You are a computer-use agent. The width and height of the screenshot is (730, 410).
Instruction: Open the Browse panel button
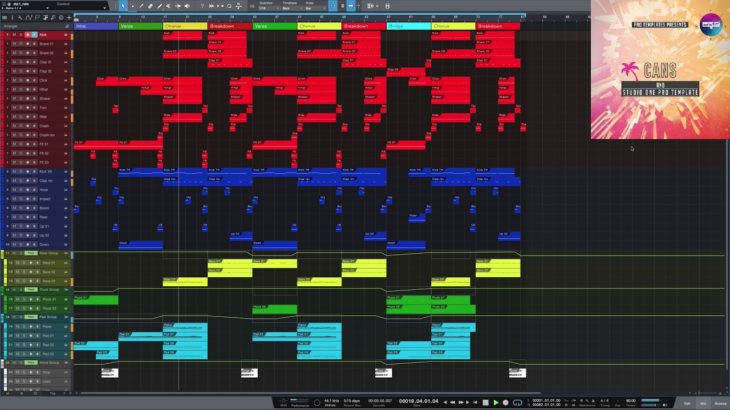click(720, 403)
